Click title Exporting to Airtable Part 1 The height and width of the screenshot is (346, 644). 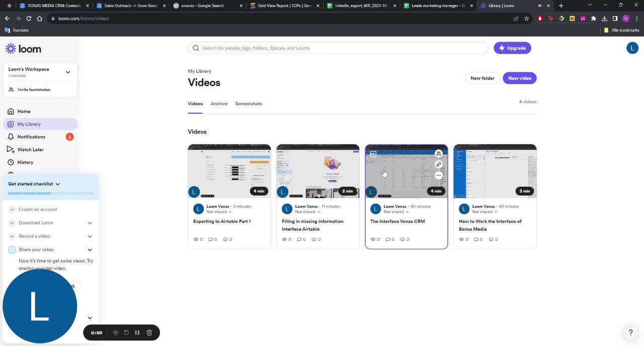222,221
